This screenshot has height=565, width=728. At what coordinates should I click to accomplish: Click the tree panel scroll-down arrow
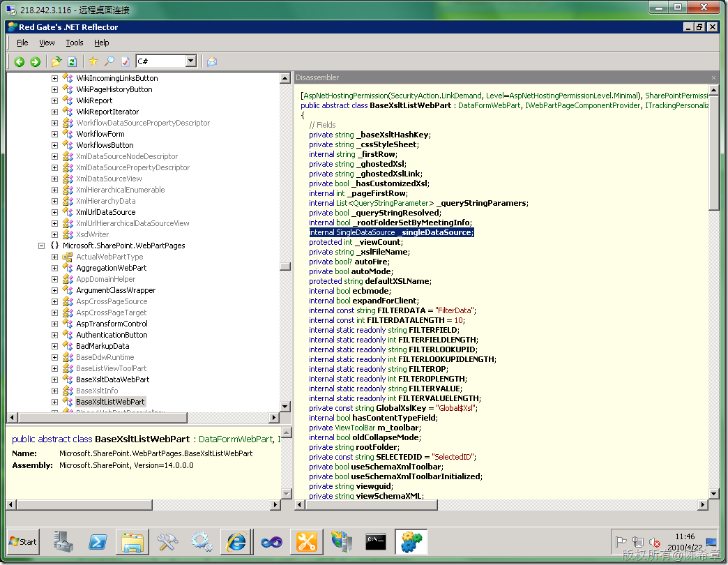click(x=285, y=406)
